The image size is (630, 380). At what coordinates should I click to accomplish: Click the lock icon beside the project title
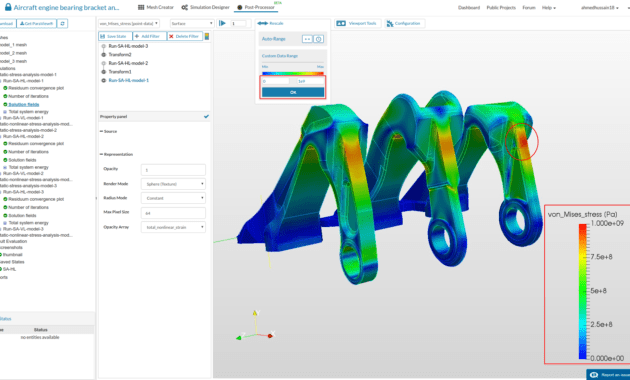[8, 7]
